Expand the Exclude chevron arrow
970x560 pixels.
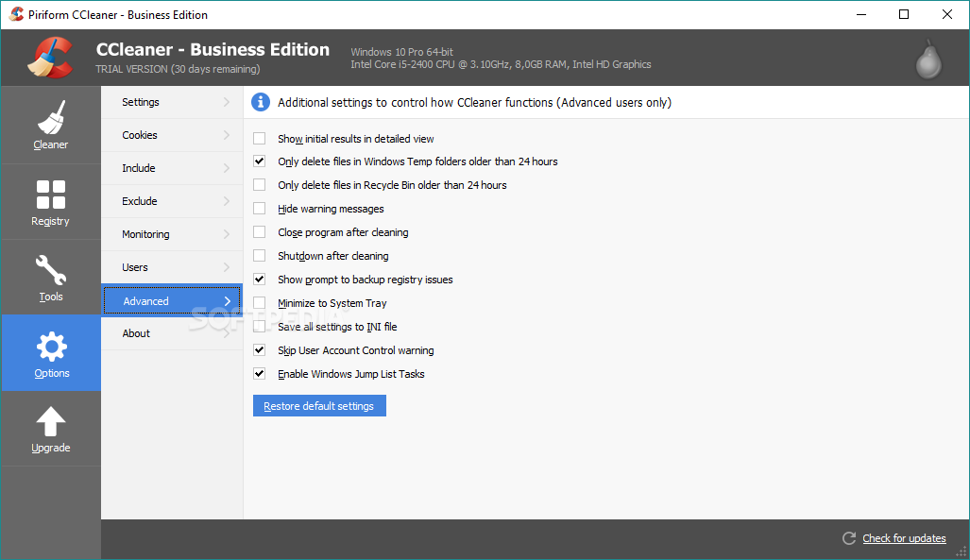(227, 201)
